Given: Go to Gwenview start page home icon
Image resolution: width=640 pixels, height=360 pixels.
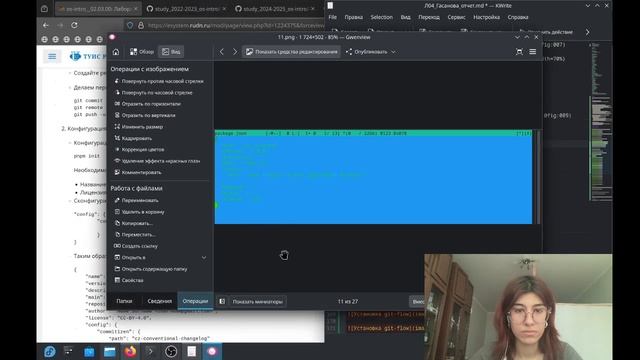Looking at the screenshot, I should (116, 52).
